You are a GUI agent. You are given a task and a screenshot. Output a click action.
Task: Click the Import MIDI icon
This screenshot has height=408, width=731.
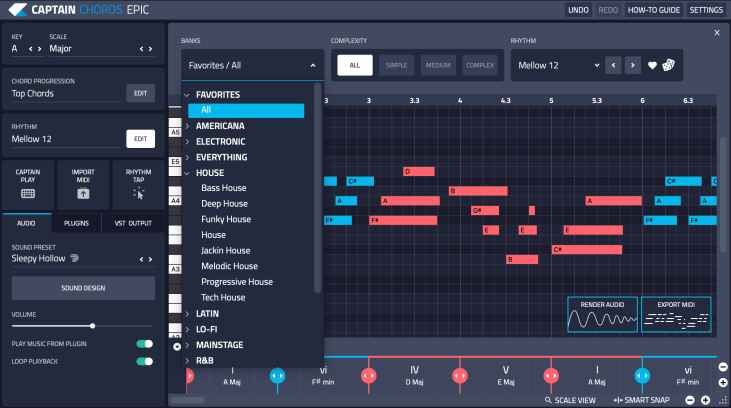click(x=83, y=193)
